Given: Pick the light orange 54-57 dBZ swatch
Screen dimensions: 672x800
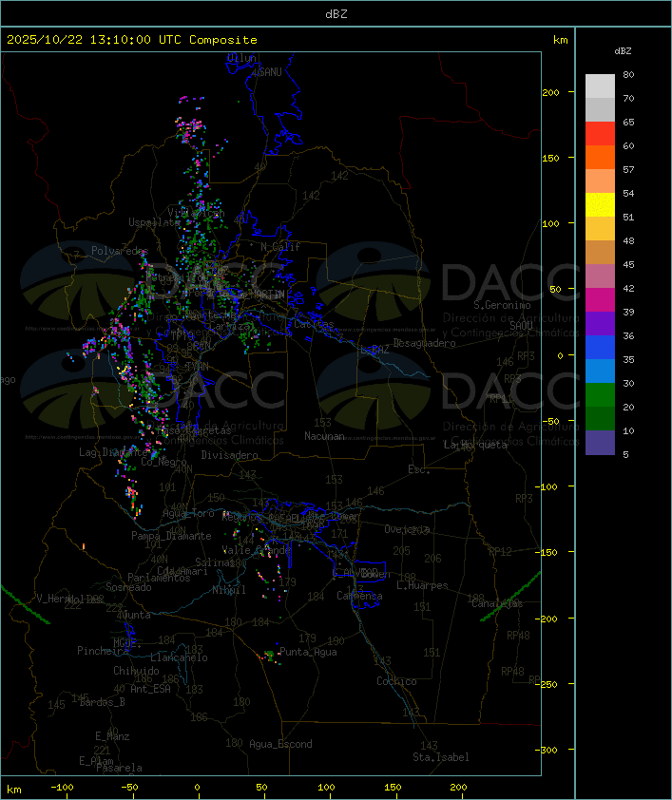Looking at the screenshot, I should tap(600, 181).
